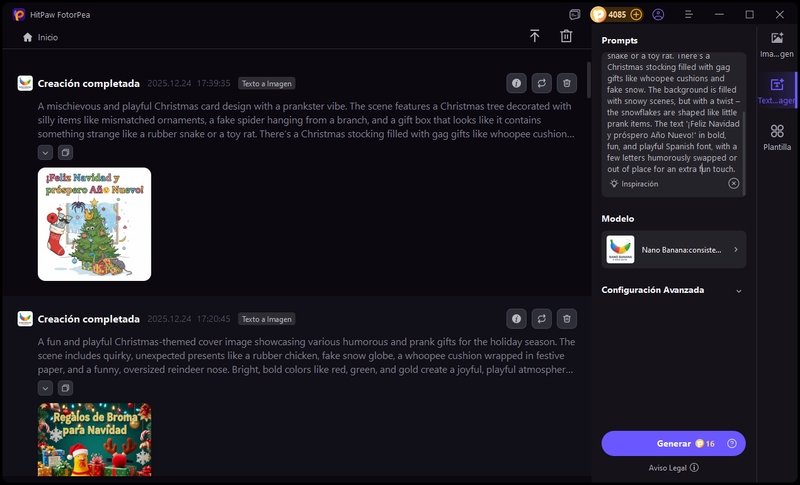Open the user account profile icon
The image size is (800, 485).
(x=658, y=15)
